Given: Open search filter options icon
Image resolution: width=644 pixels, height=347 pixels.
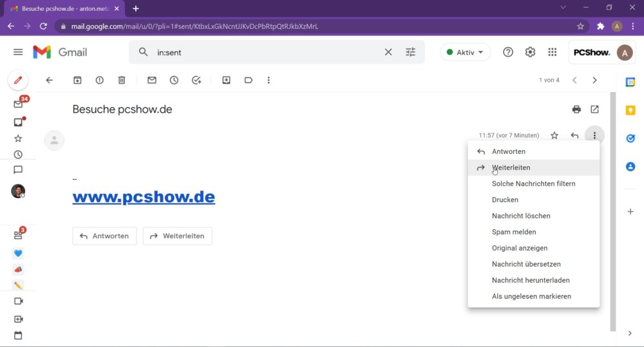Looking at the screenshot, I should (x=410, y=52).
